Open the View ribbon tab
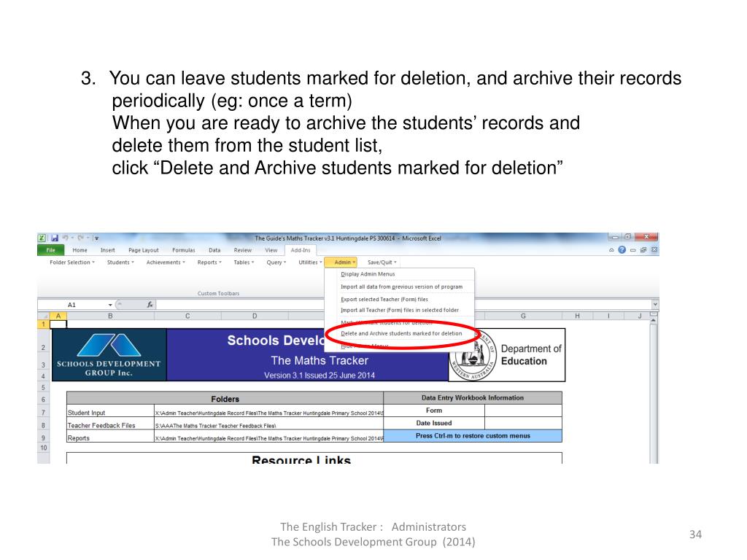 (x=271, y=250)
